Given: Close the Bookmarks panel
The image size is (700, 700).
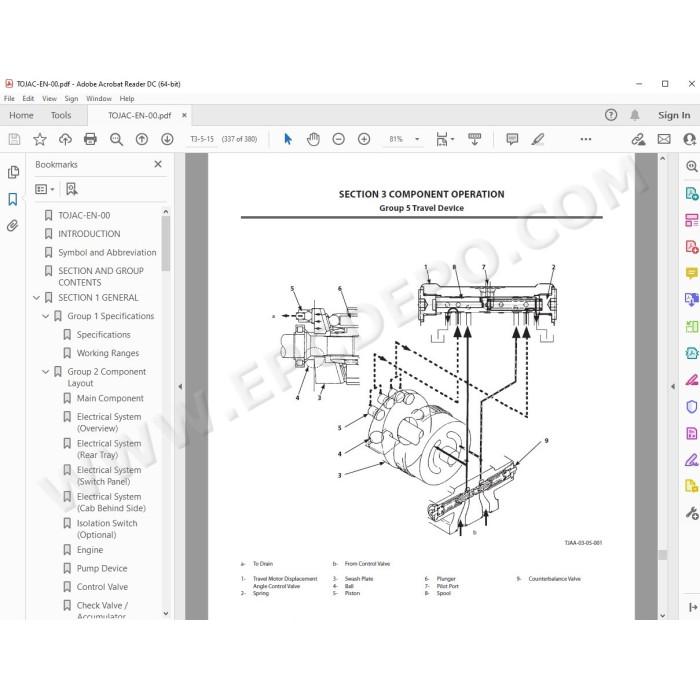Looking at the screenshot, I should pyautogui.click(x=158, y=164).
